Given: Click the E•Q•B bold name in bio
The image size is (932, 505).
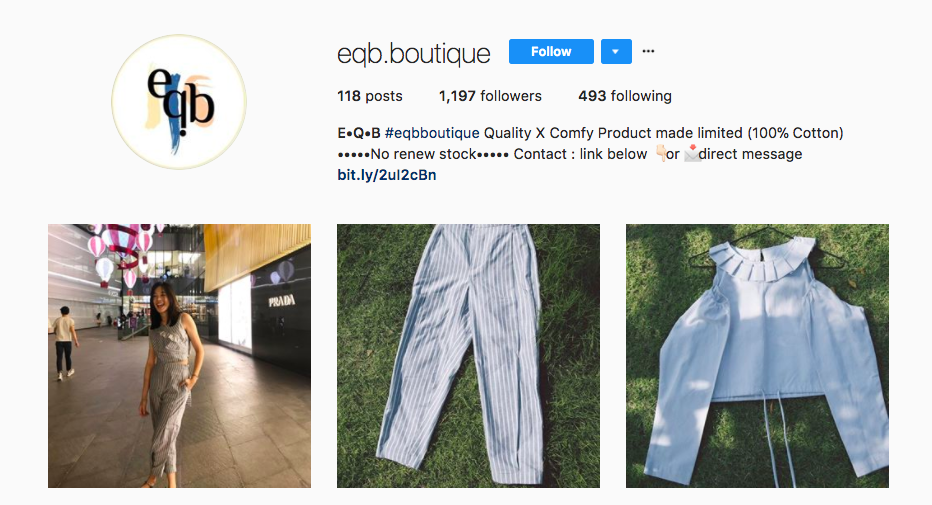Looking at the screenshot, I should tap(359, 133).
